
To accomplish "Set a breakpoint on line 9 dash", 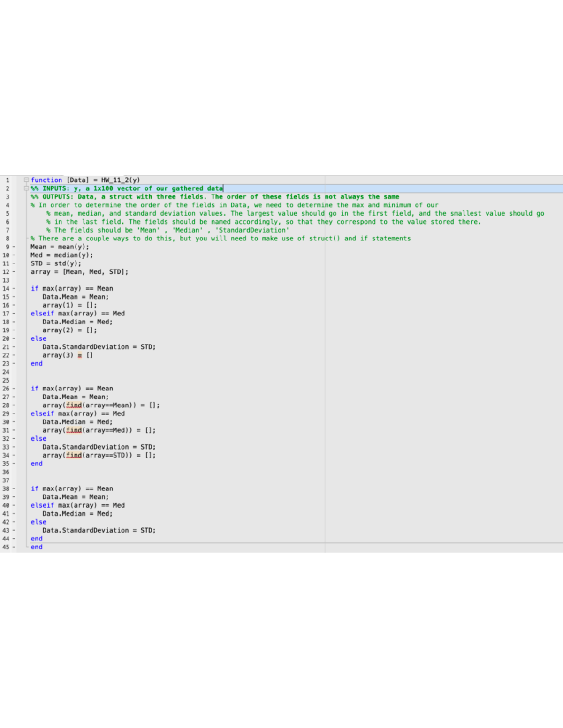I will (x=14, y=247).
